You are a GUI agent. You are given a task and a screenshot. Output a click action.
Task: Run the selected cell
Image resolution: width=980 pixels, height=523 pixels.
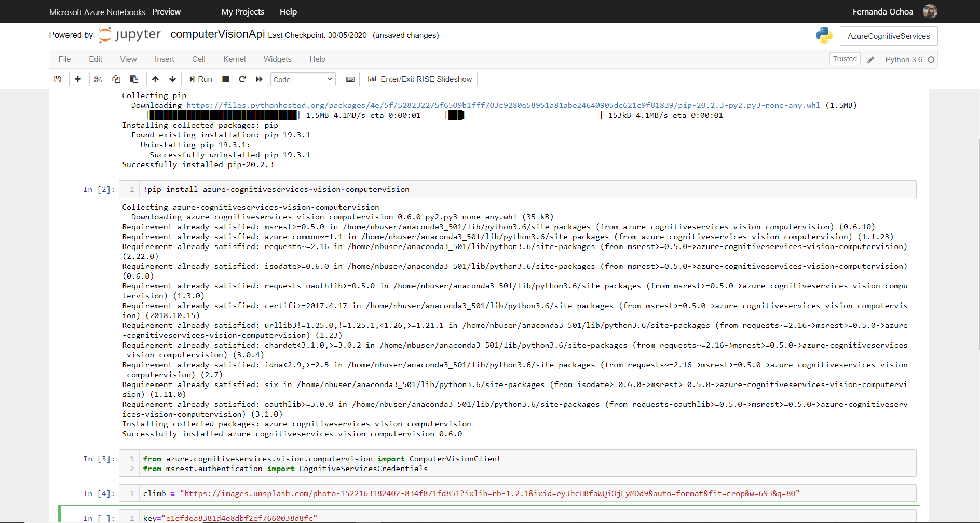pos(201,79)
